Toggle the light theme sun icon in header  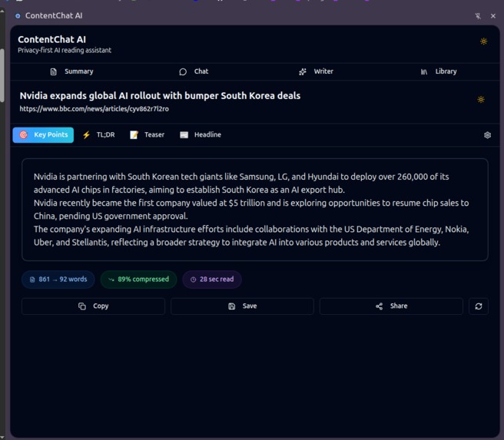click(x=483, y=41)
